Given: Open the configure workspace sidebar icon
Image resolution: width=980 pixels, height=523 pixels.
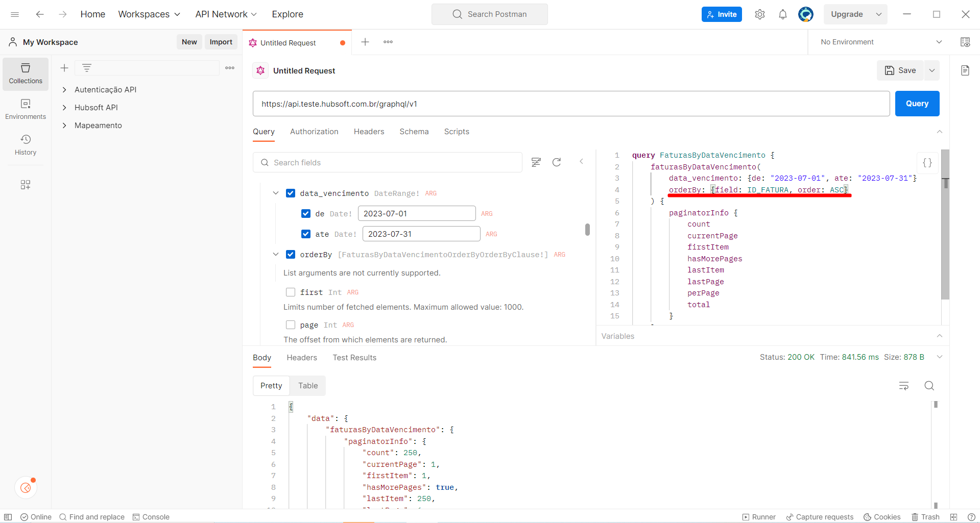Looking at the screenshot, I should (x=26, y=185).
